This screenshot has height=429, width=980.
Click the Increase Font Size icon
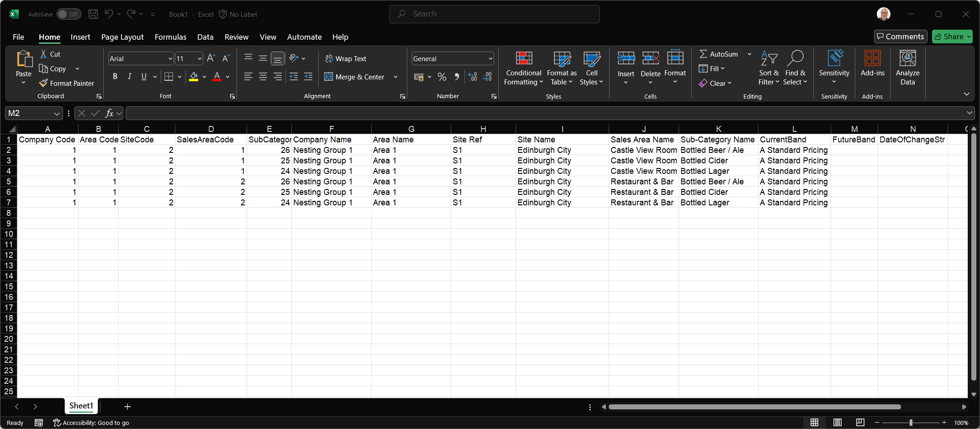(211, 58)
